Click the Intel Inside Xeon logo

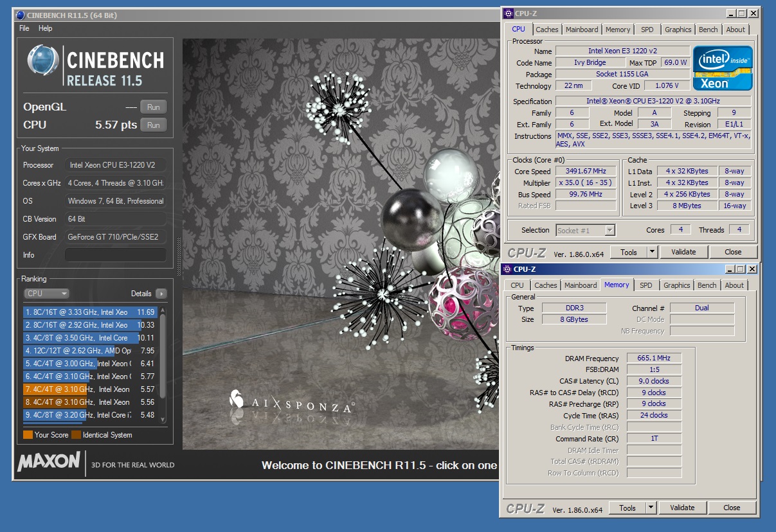click(x=723, y=68)
